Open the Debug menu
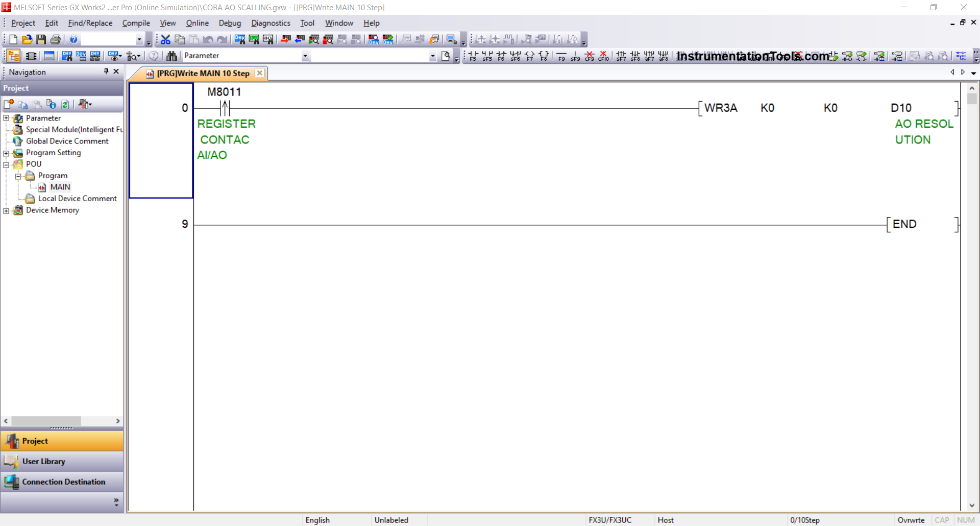The image size is (980, 526). pos(230,23)
